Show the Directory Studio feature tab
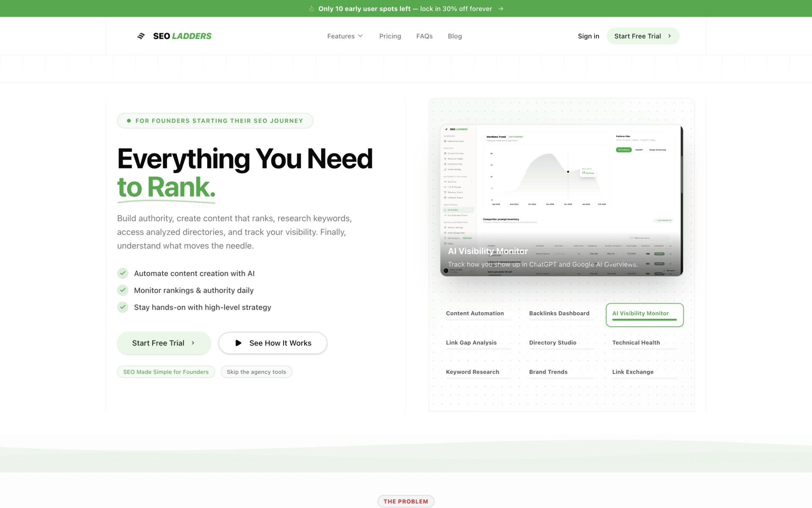 [x=552, y=342]
